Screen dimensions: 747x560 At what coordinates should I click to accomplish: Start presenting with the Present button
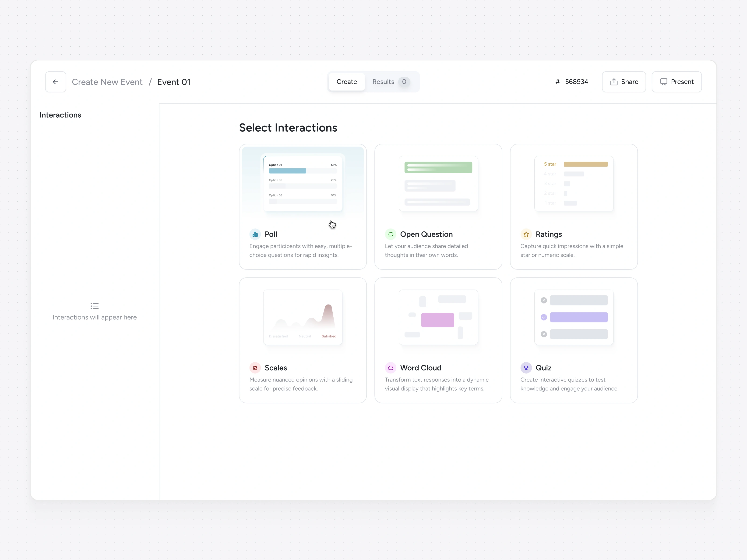(x=677, y=82)
